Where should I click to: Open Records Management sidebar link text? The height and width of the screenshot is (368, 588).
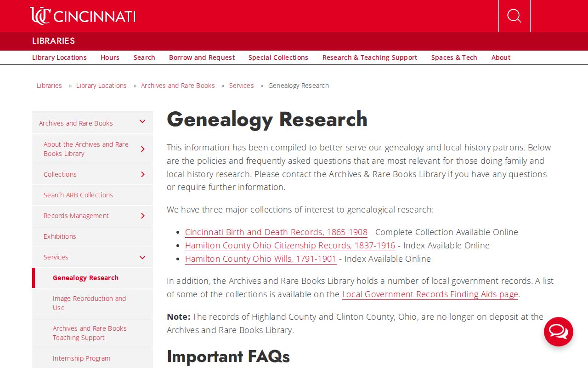[76, 216]
